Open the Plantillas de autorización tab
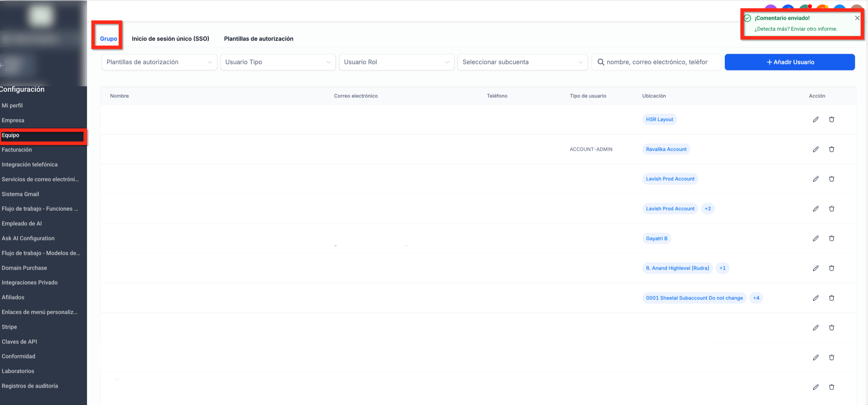This screenshot has height=405, width=868. click(x=259, y=38)
